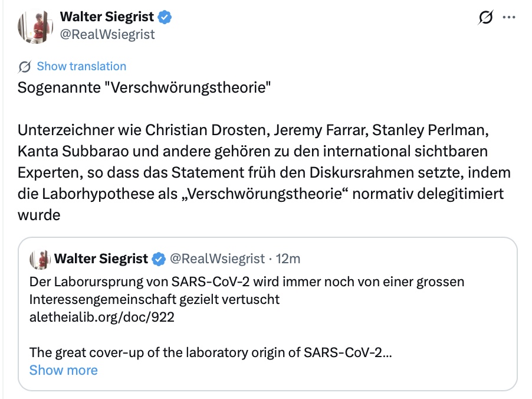Open the three-dot more options menu

(x=509, y=18)
